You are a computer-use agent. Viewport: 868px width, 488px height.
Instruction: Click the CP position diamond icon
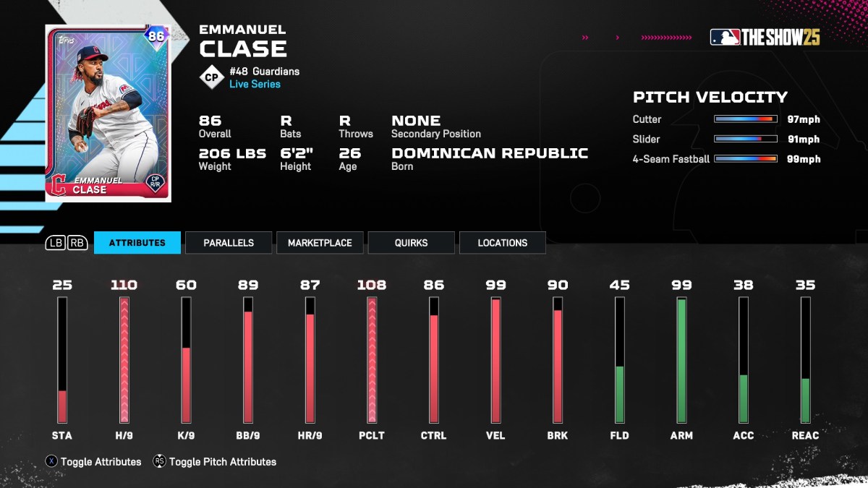pos(212,77)
